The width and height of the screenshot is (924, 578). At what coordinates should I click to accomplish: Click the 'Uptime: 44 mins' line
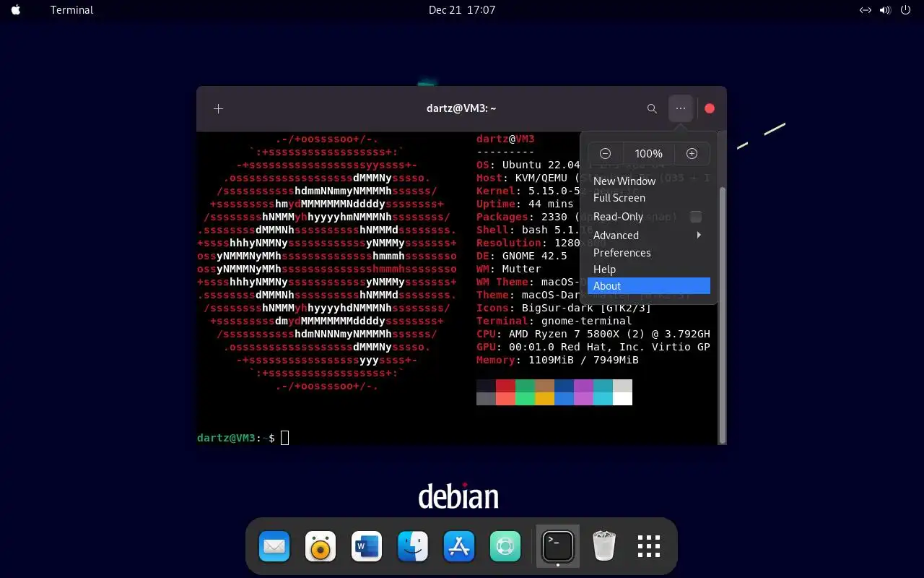pos(525,204)
